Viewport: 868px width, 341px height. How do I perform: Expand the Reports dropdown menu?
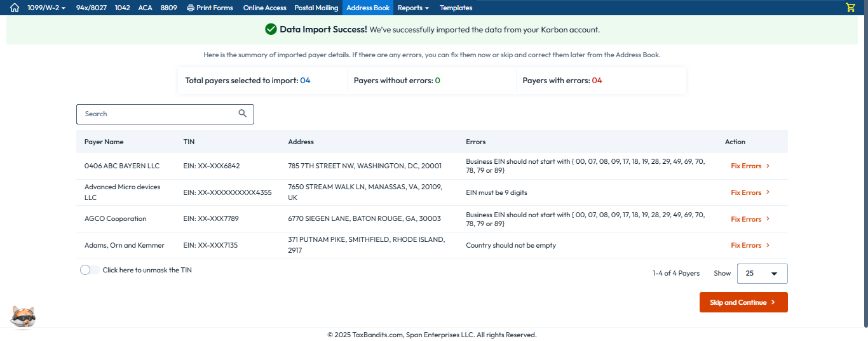point(413,8)
